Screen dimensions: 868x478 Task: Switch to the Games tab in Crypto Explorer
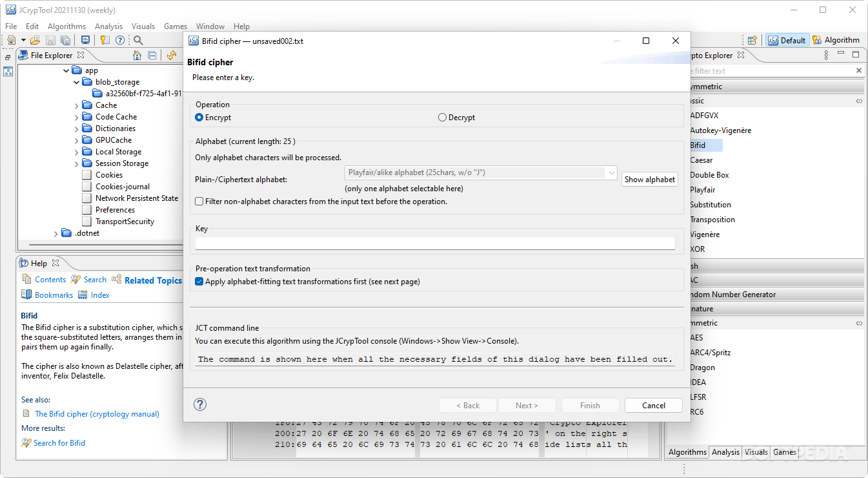click(x=785, y=452)
